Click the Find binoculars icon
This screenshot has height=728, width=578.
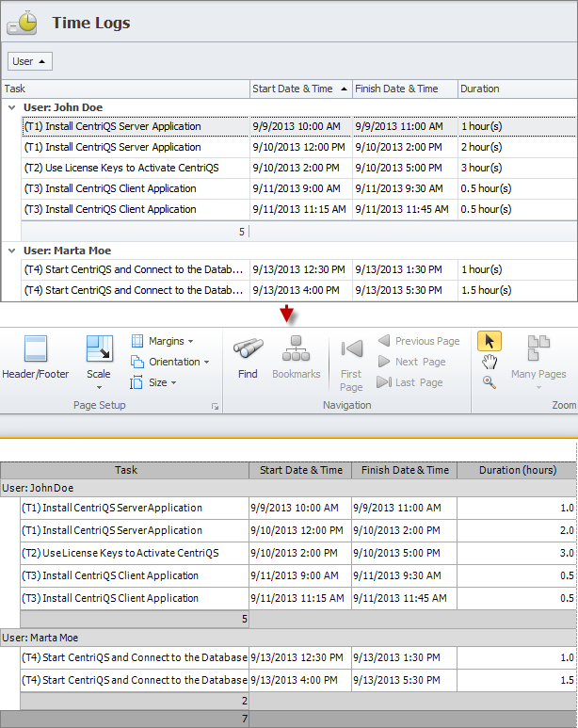pyautogui.click(x=248, y=348)
